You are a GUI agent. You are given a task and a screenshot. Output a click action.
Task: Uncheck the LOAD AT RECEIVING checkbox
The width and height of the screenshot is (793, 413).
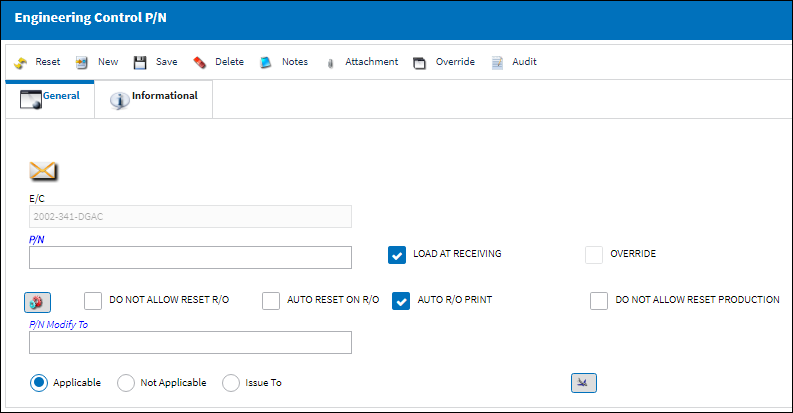pos(397,255)
